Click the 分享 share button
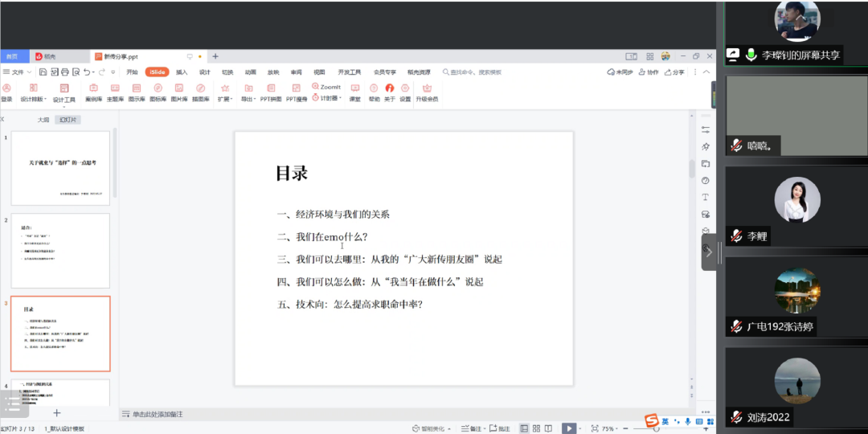 pos(675,72)
